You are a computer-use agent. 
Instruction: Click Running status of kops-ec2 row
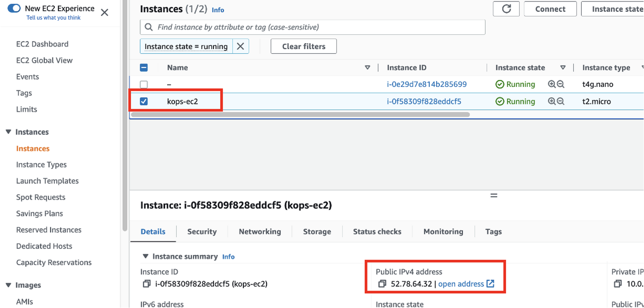tap(515, 101)
